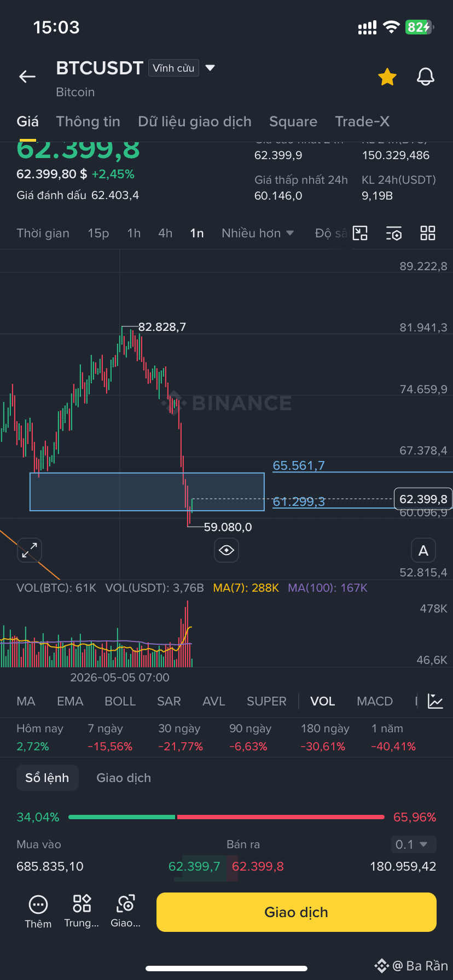Screen dimensions: 453x980
Task: Open Square tab
Action: [x=293, y=121]
